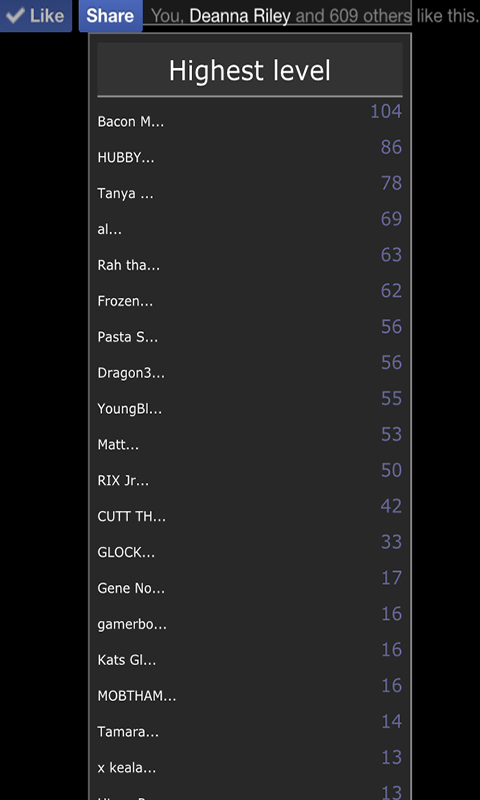Viewport: 480px width, 800px height.
Task: Select the RIX Jr... leaderboard row
Action: tap(250, 475)
